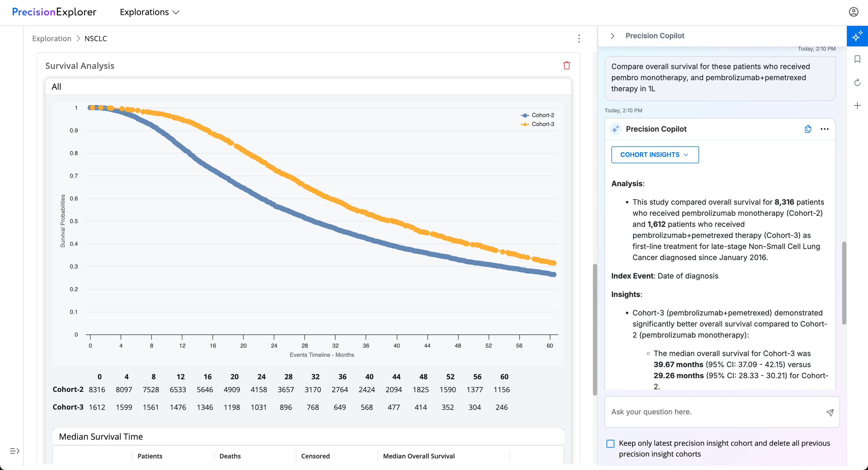Click the Deaths column header
Screen dimensions: 868x470
(x=230, y=456)
